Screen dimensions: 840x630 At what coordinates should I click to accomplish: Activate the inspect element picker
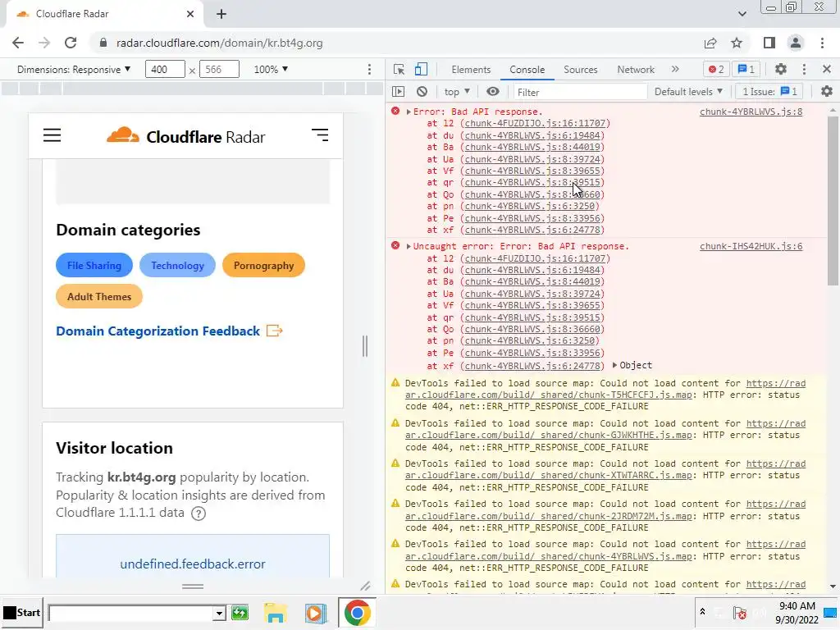pyautogui.click(x=399, y=70)
